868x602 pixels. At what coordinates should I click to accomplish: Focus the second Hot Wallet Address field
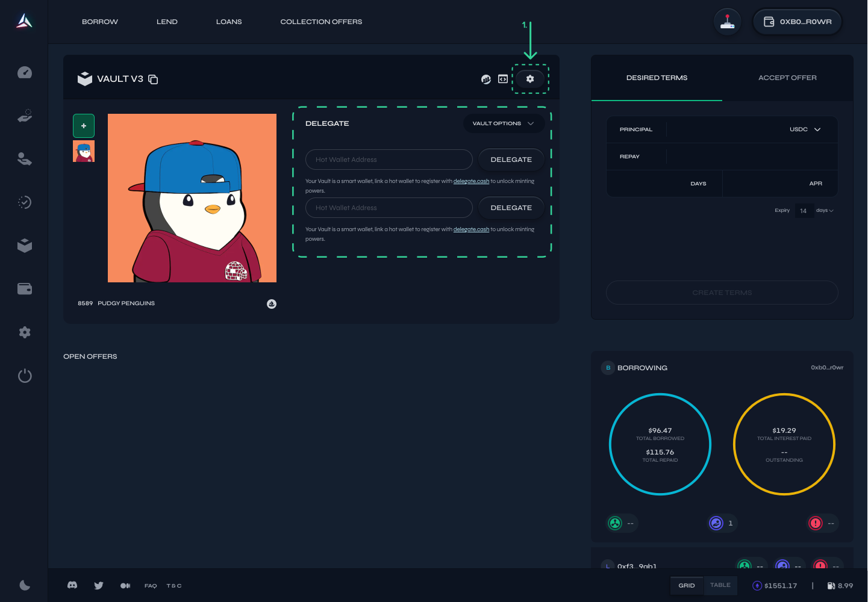pos(389,208)
